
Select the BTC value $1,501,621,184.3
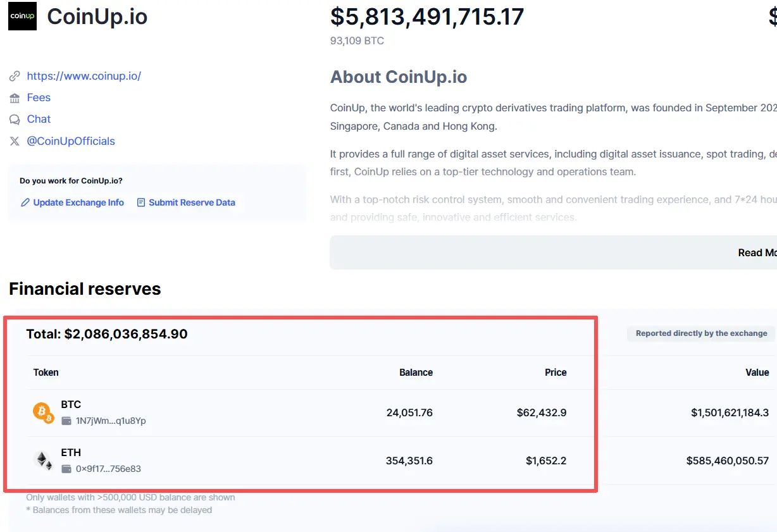pyautogui.click(x=730, y=412)
